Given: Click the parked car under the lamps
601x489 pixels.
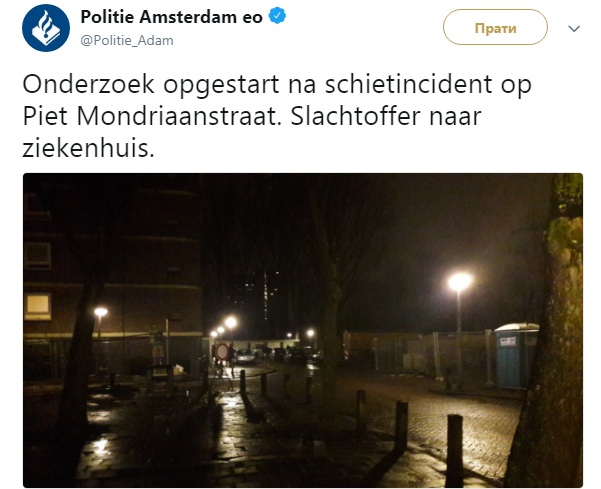Looking at the screenshot, I should (245, 356).
